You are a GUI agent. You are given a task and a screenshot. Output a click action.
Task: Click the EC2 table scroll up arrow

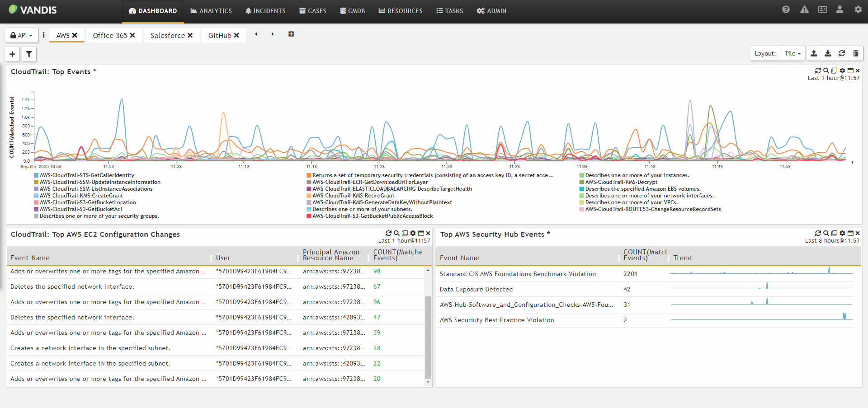pyautogui.click(x=428, y=270)
